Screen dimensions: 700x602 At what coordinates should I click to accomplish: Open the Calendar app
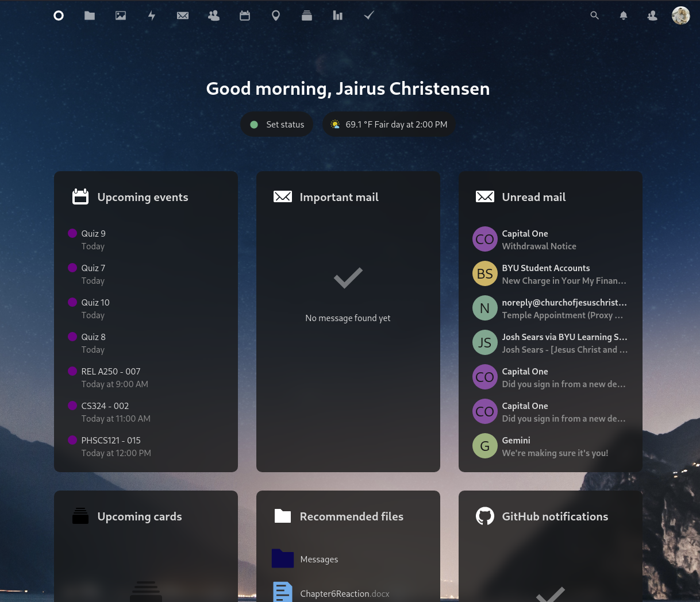point(245,16)
